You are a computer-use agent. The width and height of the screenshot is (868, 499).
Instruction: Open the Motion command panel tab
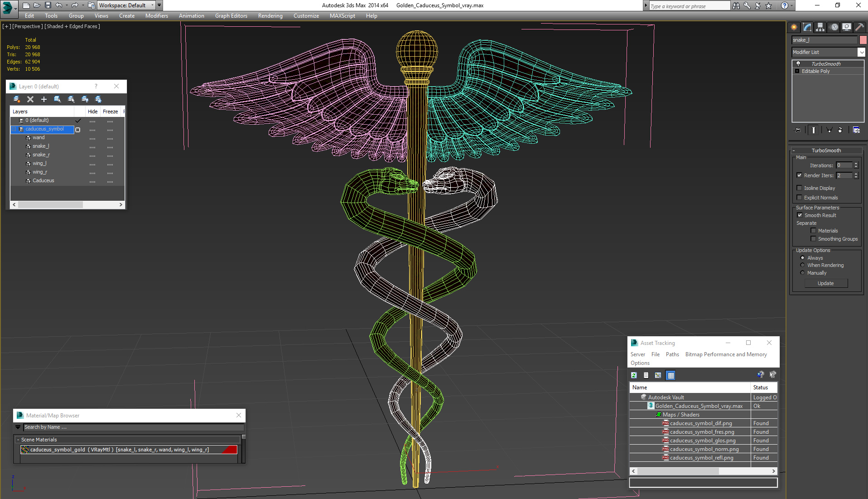click(834, 27)
